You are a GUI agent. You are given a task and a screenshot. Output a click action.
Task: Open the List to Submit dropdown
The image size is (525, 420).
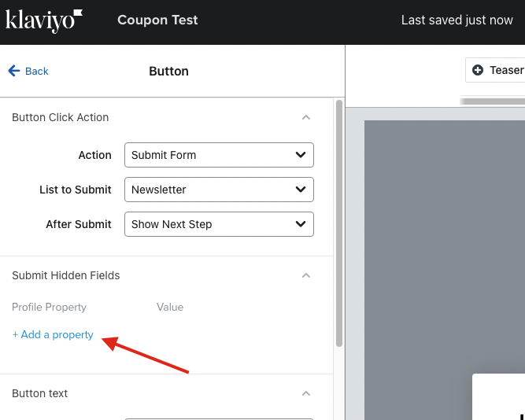coord(219,190)
